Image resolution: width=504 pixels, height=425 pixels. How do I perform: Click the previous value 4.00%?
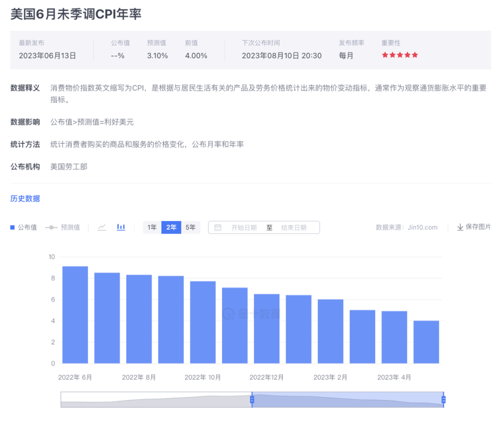[196, 56]
